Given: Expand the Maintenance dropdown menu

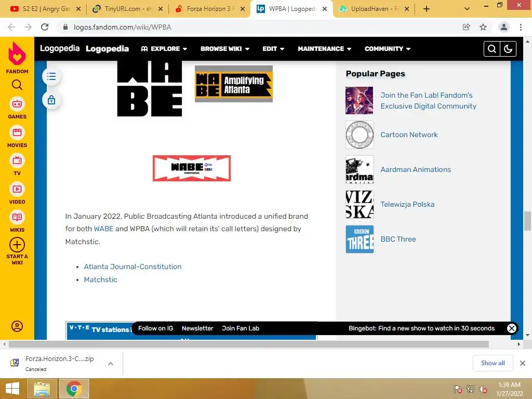Looking at the screenshot, I should (324, 49).
